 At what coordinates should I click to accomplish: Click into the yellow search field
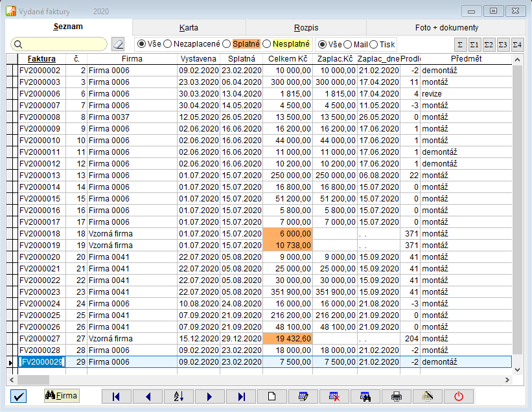pos(59,45)
